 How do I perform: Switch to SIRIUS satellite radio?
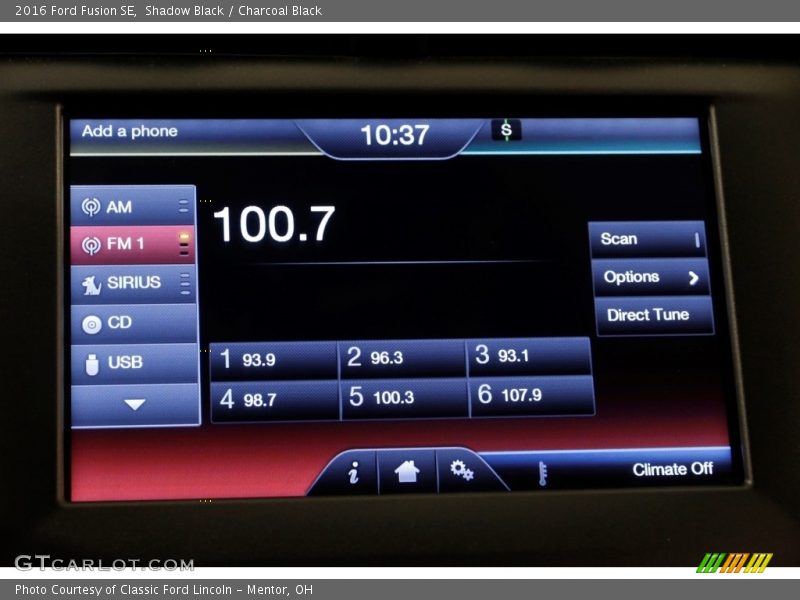point(133,284)
